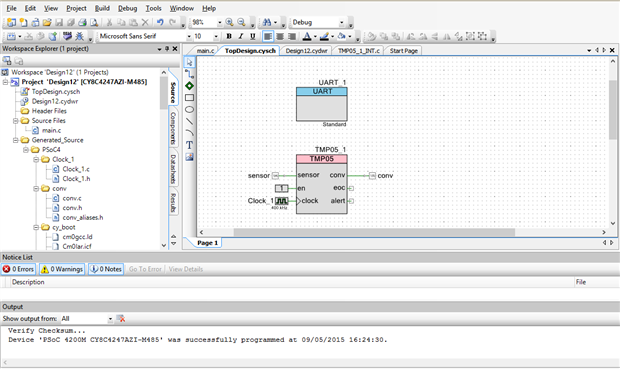Screen dimensions: 620x369
Task: Switch to the Design12.cydwr tab
Action: click(306, 51)
